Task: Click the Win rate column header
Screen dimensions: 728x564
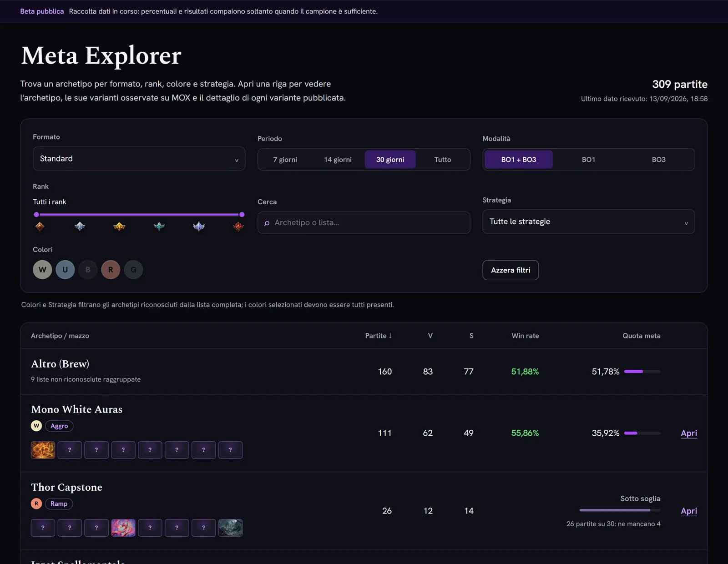Action: point(525,336)
